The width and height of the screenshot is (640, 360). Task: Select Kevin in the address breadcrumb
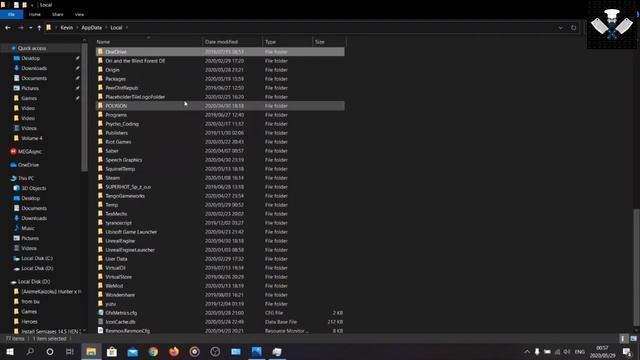67,28
